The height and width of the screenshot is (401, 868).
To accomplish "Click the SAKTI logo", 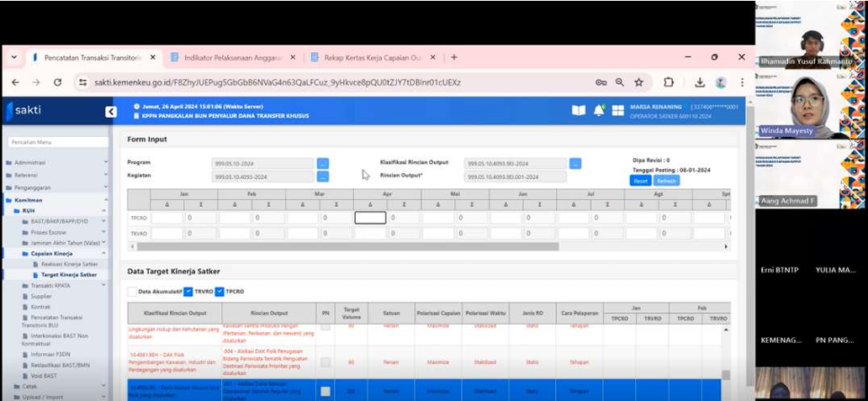I will 24,111.
